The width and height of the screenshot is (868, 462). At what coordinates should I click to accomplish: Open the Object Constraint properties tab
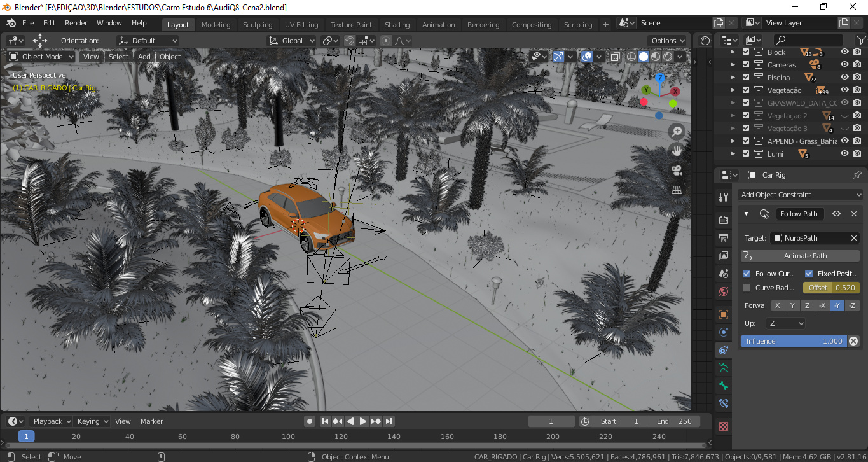click(724, 350)
